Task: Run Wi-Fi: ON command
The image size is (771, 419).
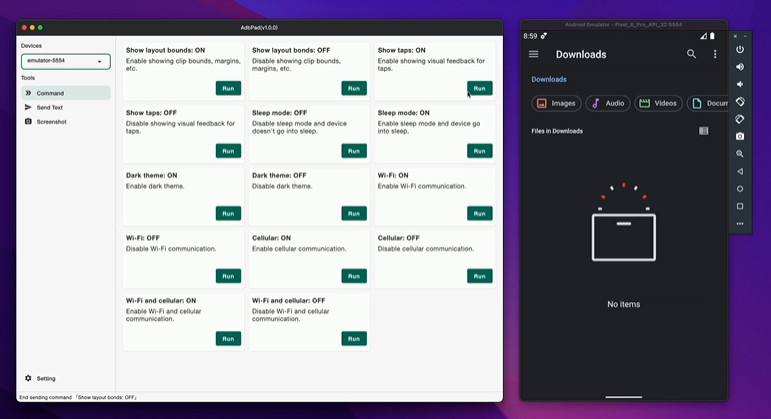Action: point(479,213)
